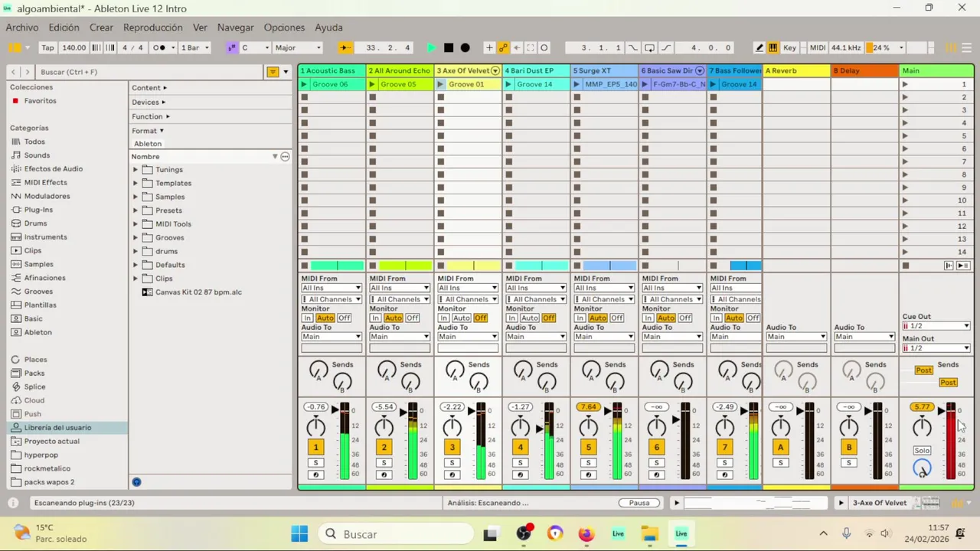Image resolution: width=980 pixels, height=551 pixels.
Task: Click the Session Record circle button
Action: (x=544, y=47)
